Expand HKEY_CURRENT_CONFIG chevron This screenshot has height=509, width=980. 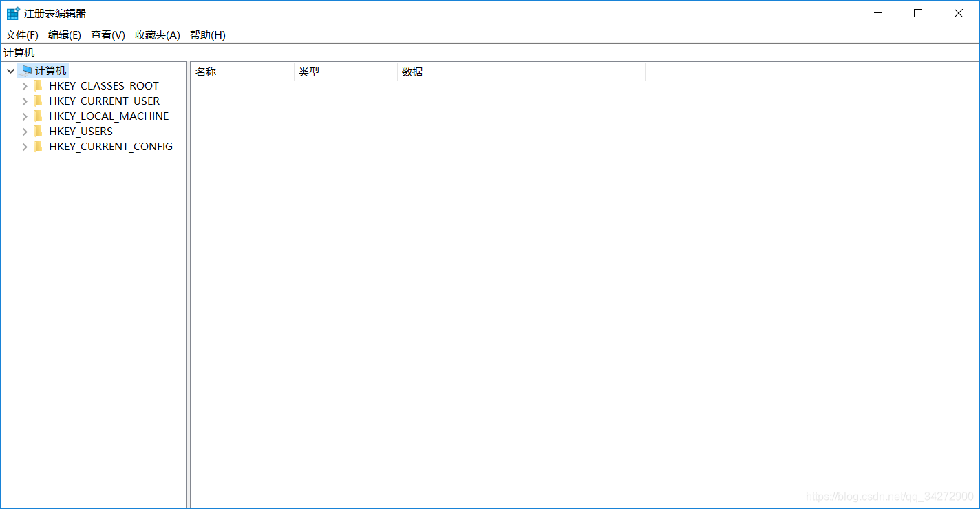click(x=25, y=147)
